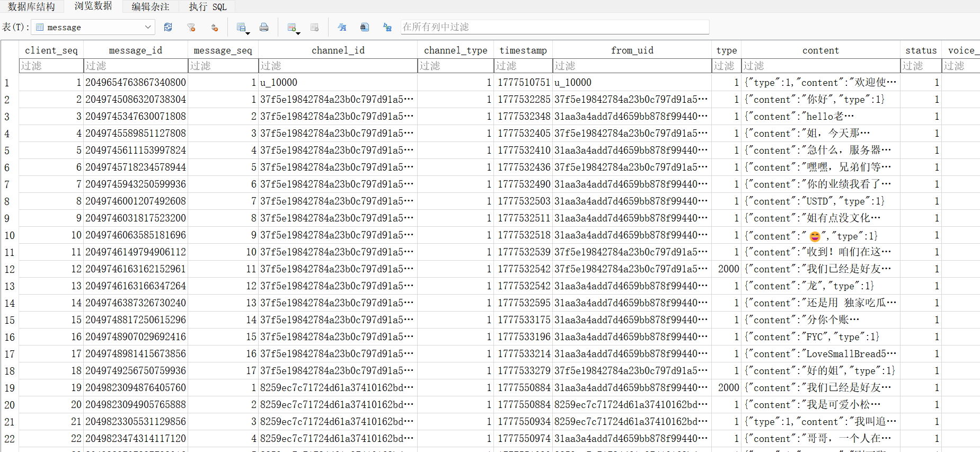
Task: Click the filter field under message_id
Action: pos(136,66)
